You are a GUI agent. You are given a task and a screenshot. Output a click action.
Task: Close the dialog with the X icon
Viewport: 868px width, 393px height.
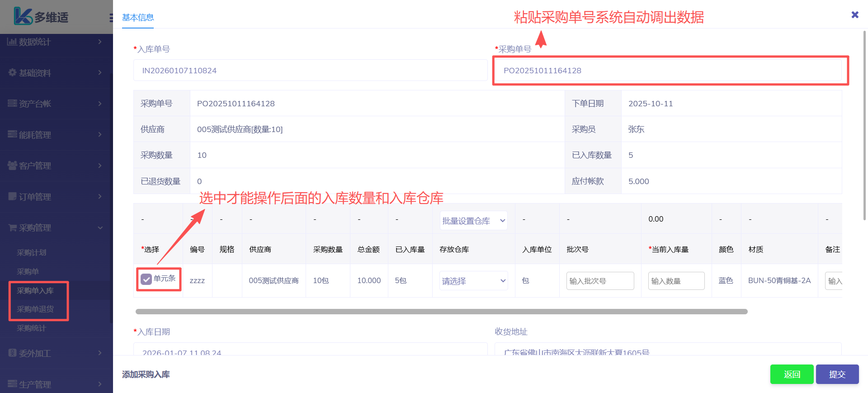click(854, 15)
